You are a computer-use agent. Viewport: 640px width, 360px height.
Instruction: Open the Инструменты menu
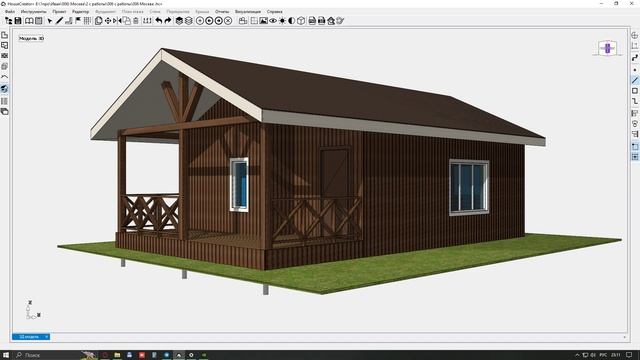[x=33, y=11]
